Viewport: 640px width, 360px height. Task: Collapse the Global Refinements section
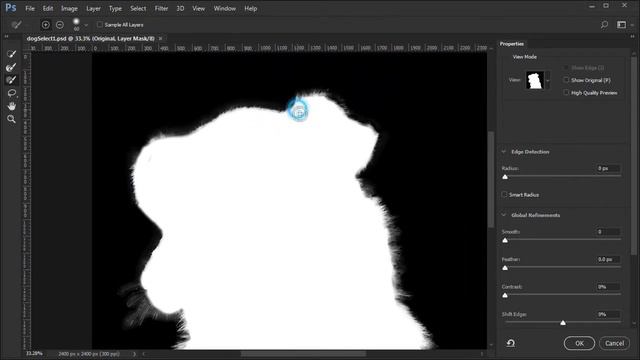click(x=504, y=215)
